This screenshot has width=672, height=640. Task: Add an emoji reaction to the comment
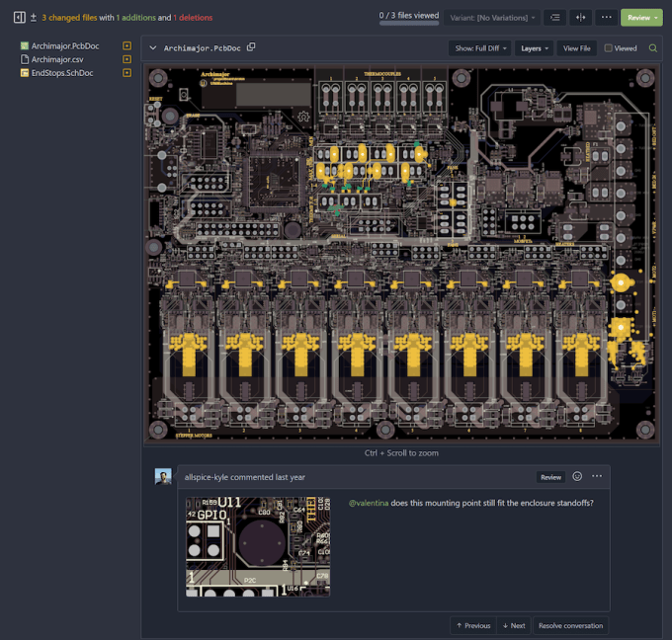[577, 477]
